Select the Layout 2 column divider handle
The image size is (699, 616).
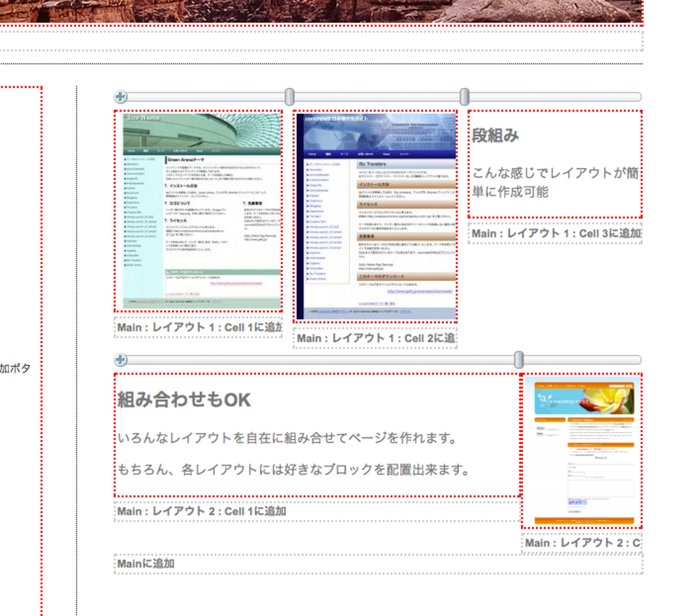(x=519, y=360)
